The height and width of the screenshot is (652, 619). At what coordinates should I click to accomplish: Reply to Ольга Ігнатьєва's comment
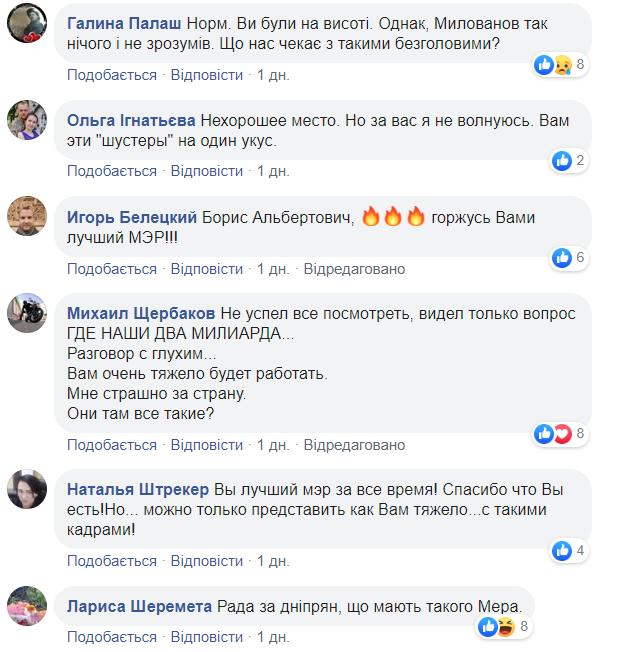[x=207, y=171]
